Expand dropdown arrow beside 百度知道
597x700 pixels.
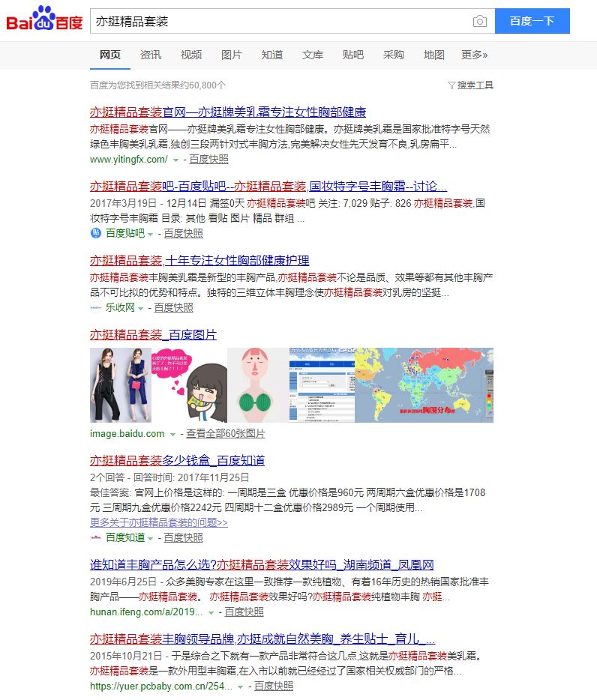pyautogui.click(x=150, y=538)
